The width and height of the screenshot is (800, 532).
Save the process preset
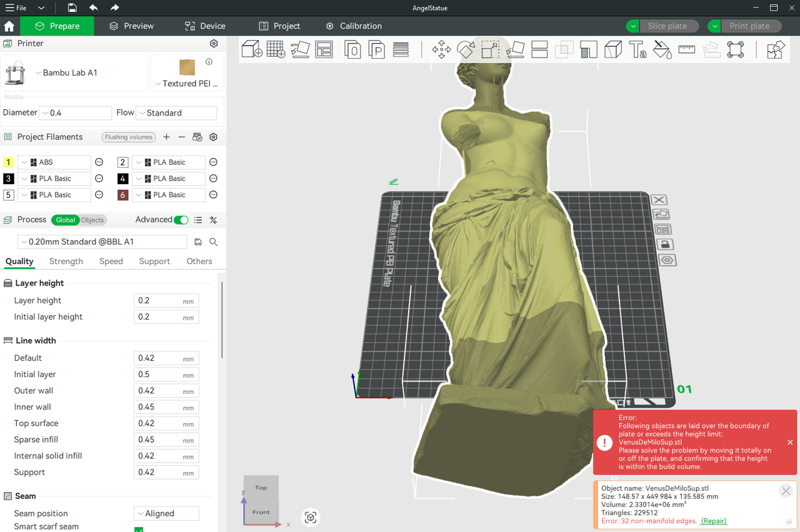tap(198, 242)
